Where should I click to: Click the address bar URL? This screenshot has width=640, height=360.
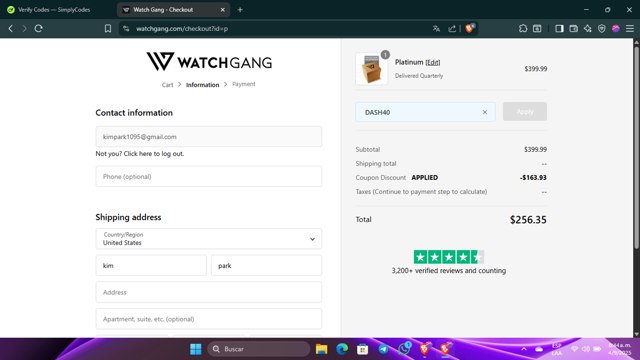(x=182, y=29)
